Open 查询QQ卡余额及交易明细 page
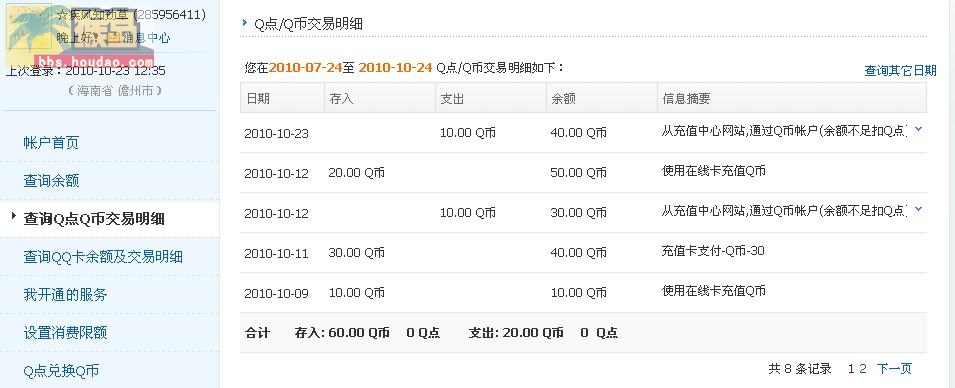Image resolution: width=955 pixels, height=388 pixels. 103,256
